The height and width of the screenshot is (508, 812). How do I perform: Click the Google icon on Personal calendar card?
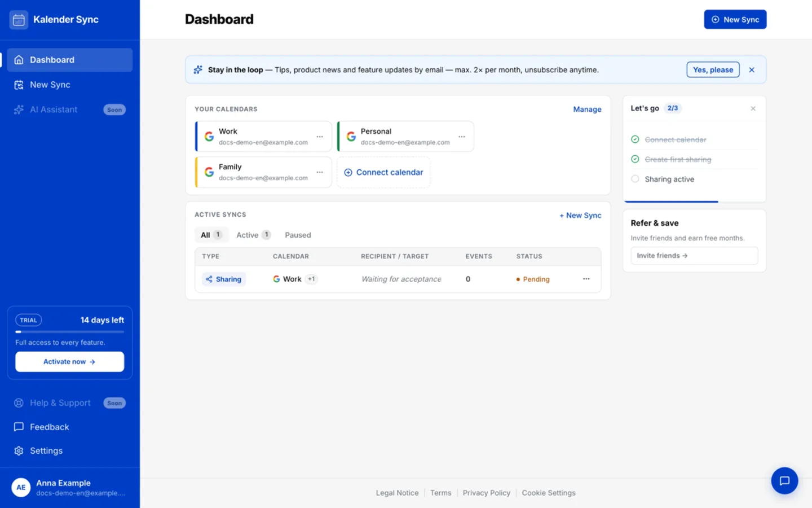pos(351,137)
